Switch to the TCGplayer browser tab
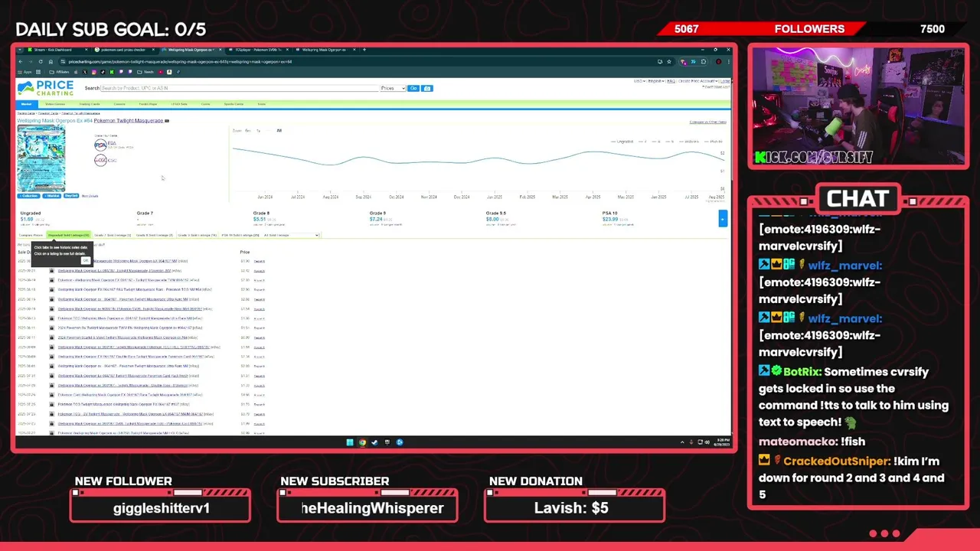 coord(259,50)
